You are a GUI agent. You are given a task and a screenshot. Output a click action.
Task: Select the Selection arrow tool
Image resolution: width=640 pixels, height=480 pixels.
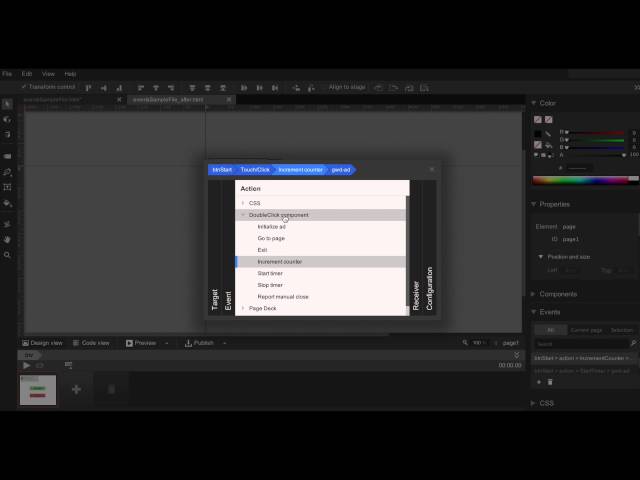click(x=7, y=104)
